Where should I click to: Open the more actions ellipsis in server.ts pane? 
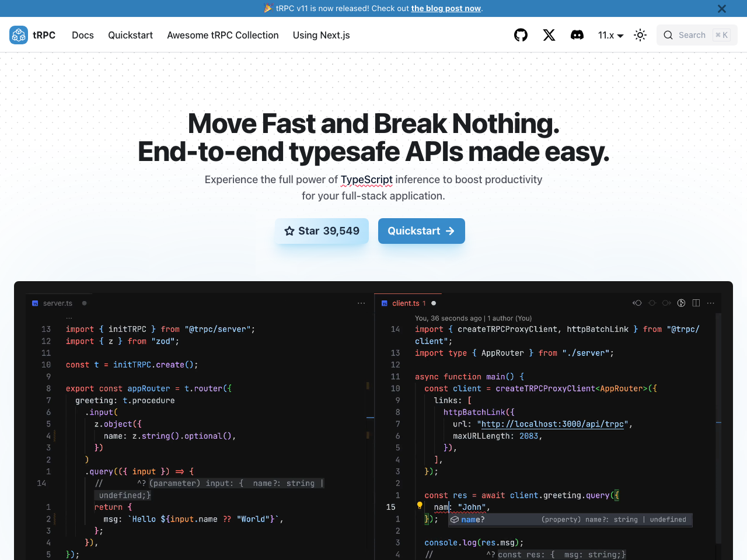pos(361,303)
